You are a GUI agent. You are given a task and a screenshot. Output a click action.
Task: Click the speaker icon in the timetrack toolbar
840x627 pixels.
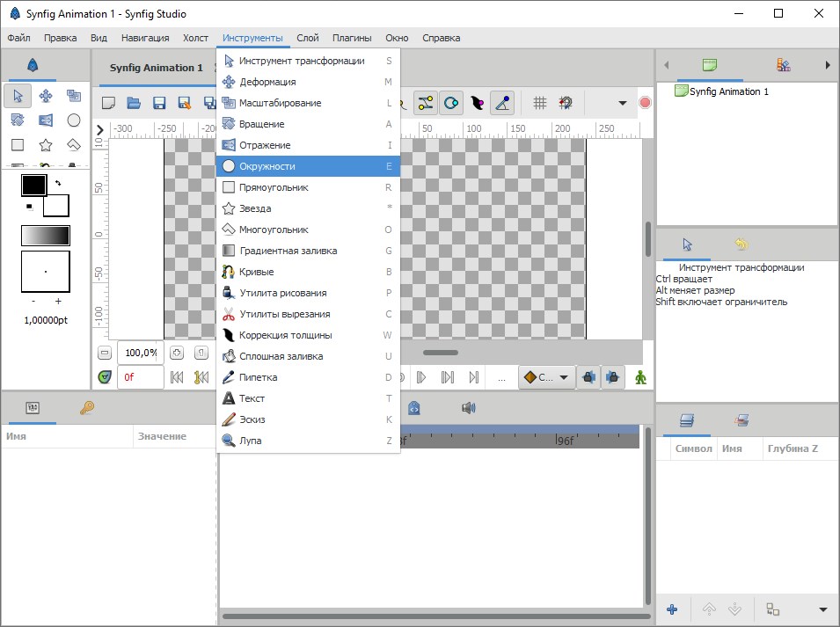(469, 407)
